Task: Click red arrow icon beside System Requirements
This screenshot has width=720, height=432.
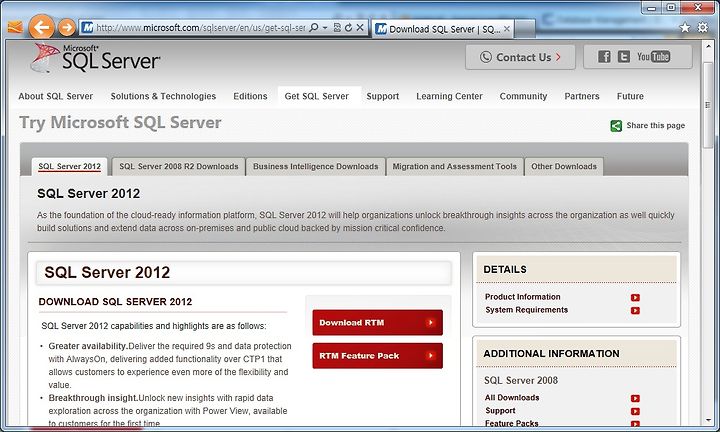Action: 635,310
